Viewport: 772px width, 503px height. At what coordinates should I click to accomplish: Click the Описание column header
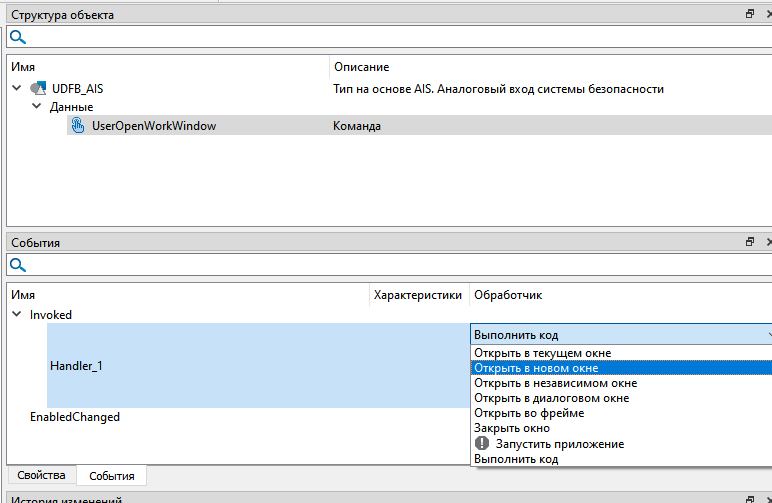point(360,67)
